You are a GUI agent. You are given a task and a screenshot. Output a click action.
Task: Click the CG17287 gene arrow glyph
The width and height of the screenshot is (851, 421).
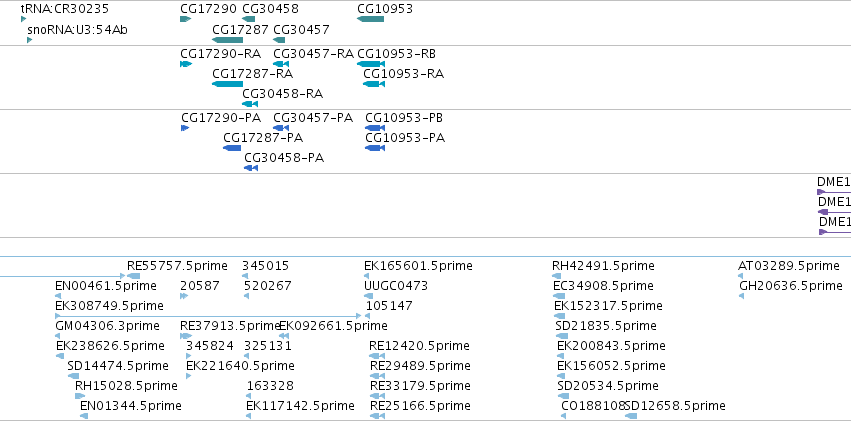(227, 40)
